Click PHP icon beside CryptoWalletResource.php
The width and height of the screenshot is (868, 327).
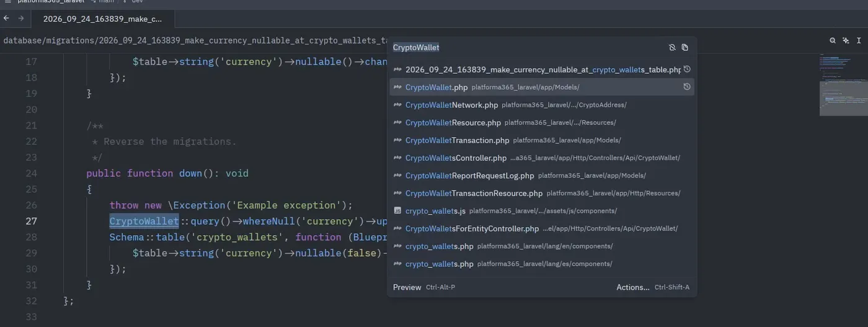[397, 122]
